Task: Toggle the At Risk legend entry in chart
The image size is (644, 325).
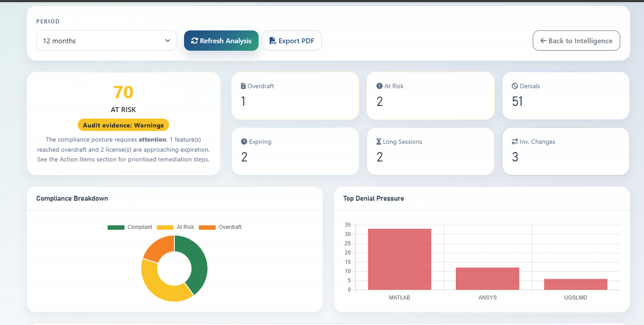Action: [175, 227]
